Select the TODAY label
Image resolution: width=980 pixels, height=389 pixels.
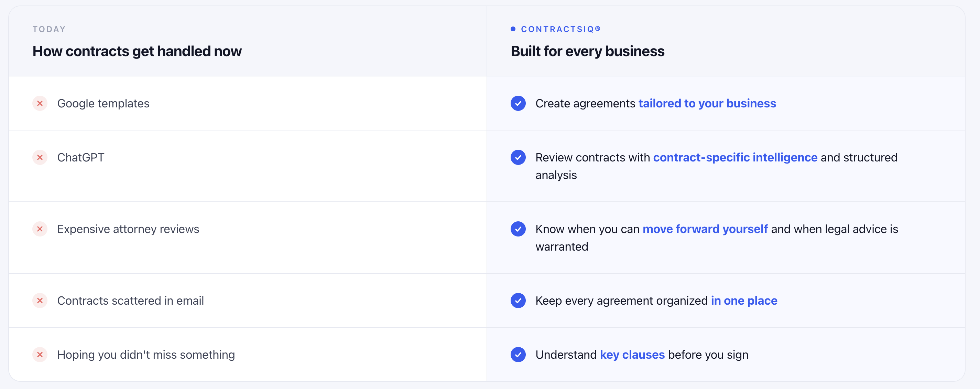point(49,29)
